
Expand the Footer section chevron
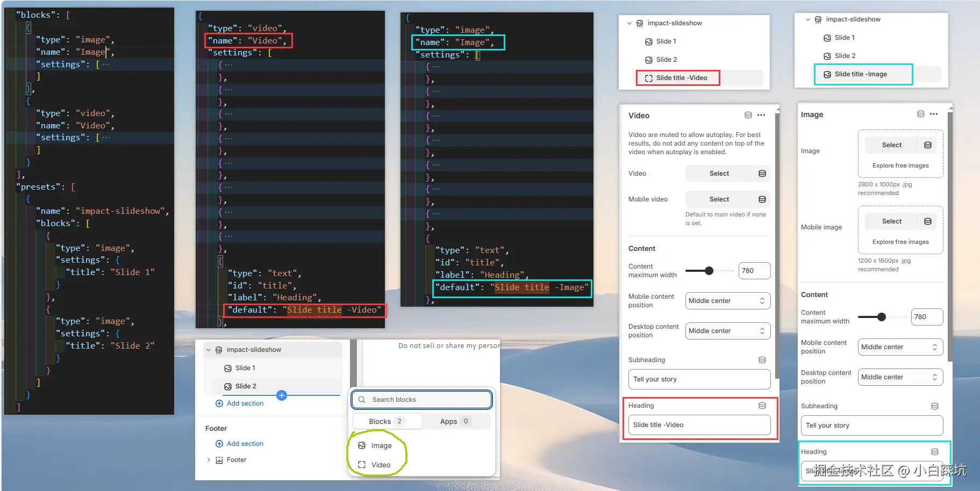(209, 460)
